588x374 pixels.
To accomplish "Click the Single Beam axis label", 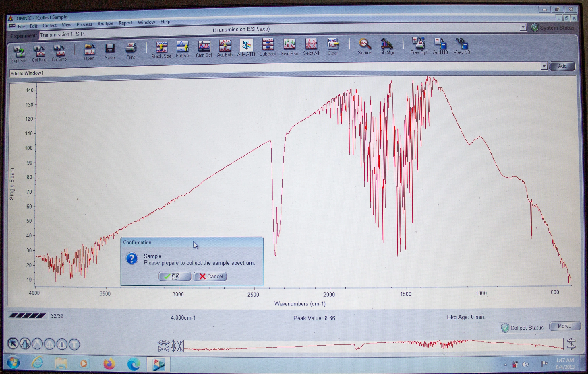I will 12,184.
